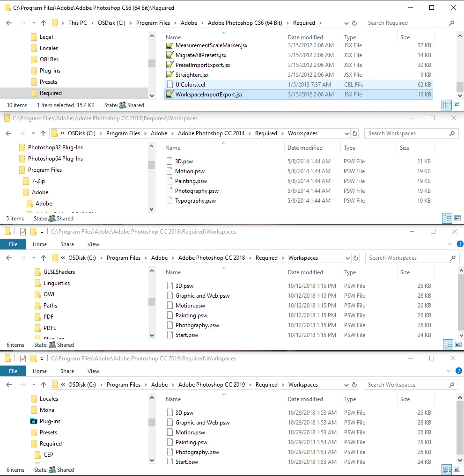Click Adobe Photoshop CC 2018 in the address bar
464x476 pixels.
[211, 258]
